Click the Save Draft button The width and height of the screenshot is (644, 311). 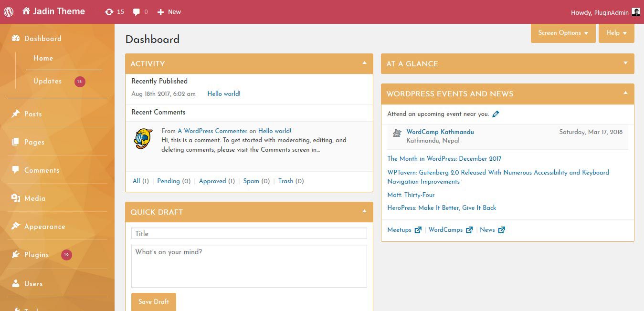[x=154, y=302]
